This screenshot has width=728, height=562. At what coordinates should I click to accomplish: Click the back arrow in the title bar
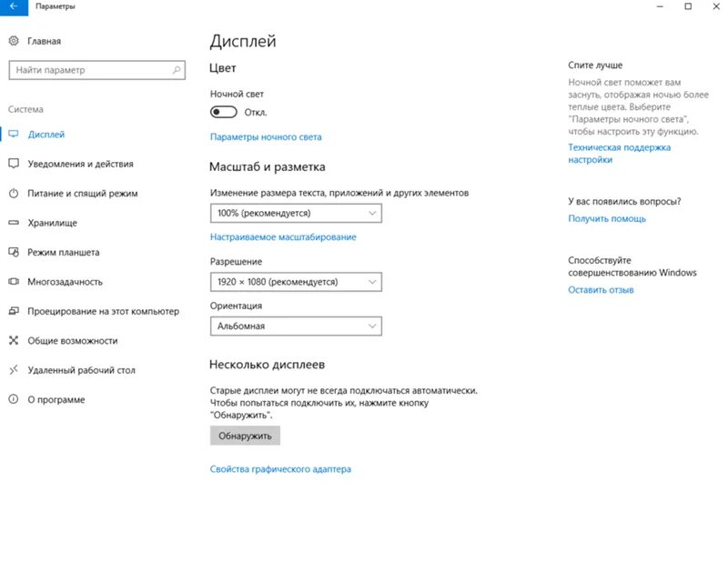point(14,6)
